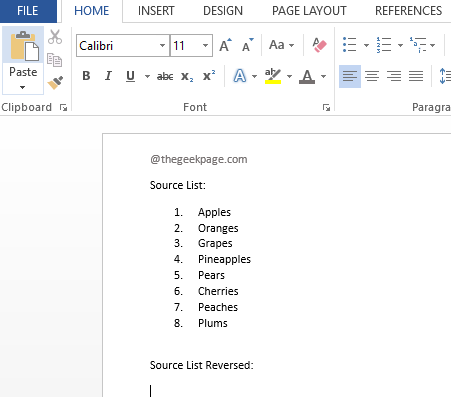Click line spacing icon
This screenshot has width=451, height=397.
(445, 76)
